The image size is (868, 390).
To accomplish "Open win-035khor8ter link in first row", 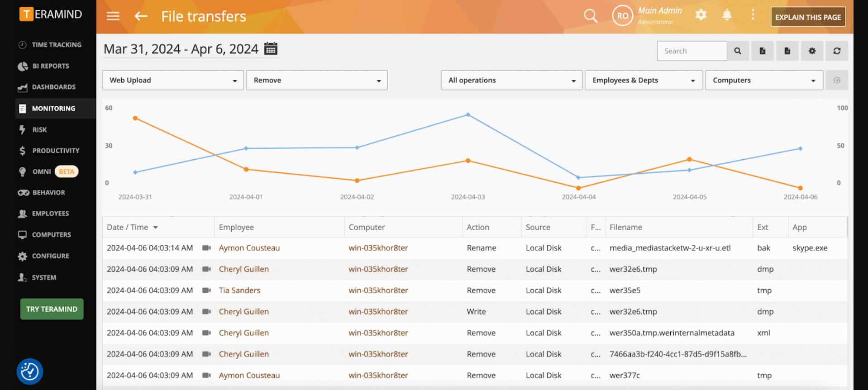I will [x=378, y=248].
